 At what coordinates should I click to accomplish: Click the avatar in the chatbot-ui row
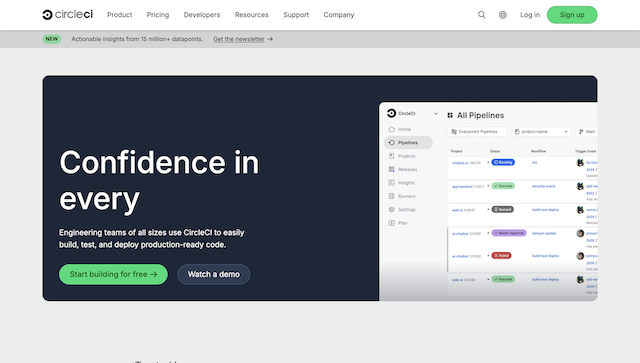point(580,163)
